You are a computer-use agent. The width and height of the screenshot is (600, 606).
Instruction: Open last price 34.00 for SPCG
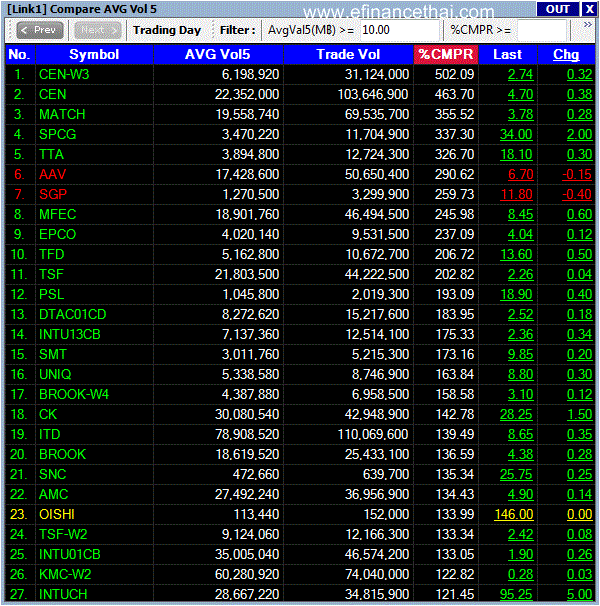coord(516,134)
